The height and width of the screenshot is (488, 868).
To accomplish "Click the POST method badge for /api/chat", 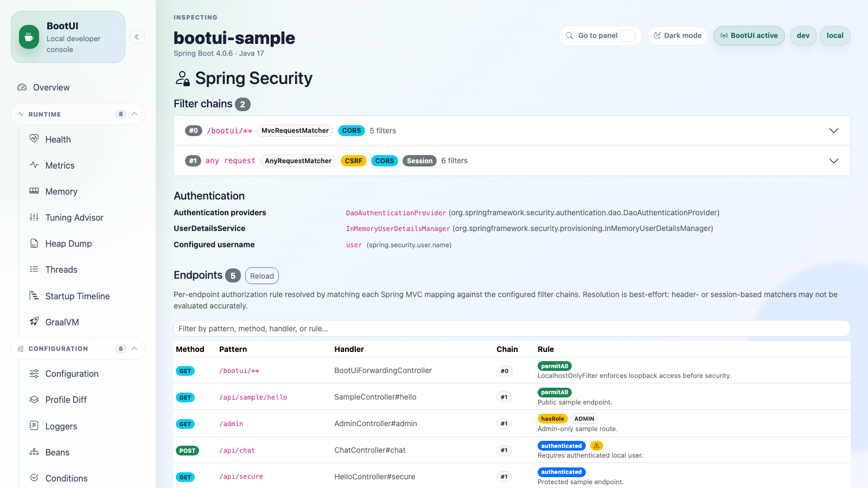I will (187, 451).
